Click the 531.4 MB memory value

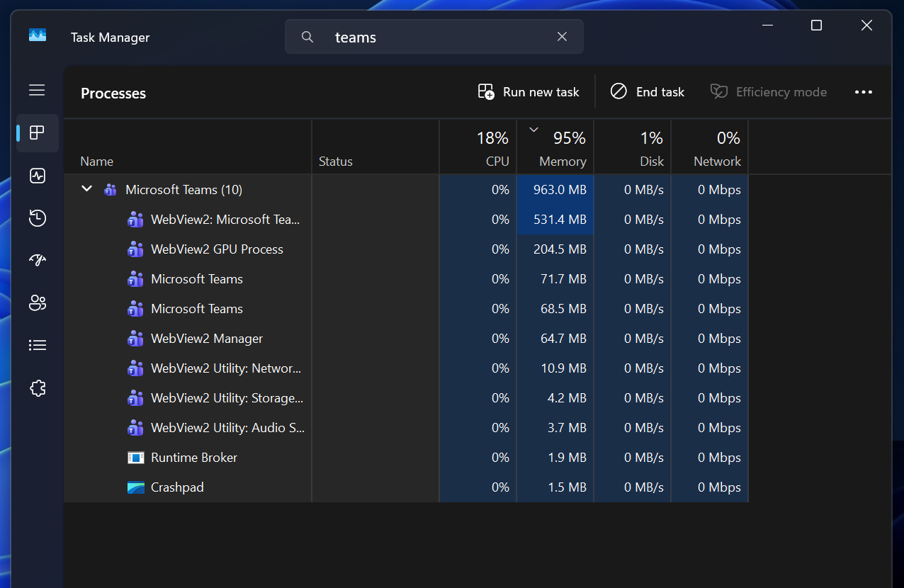[560, 220]
